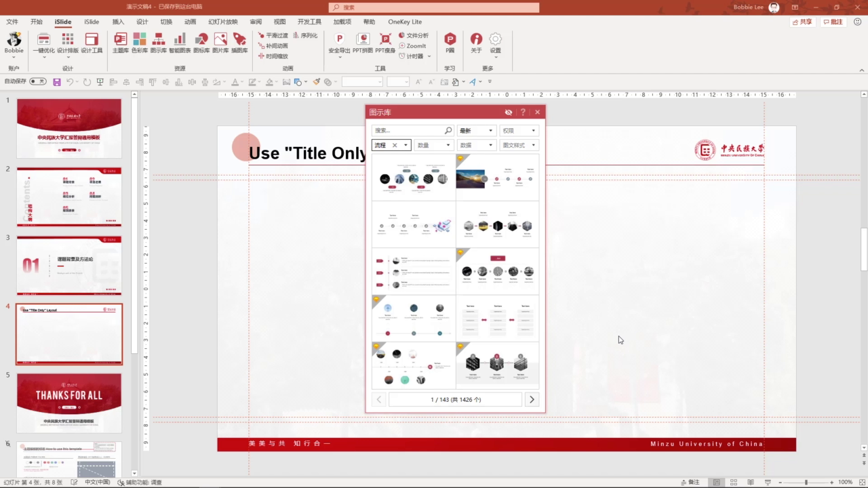Image resolution: width=868 pixels, height=488 pixels.
Task: Click 辅助功能: 调查 in status bar
Action: 140,482
